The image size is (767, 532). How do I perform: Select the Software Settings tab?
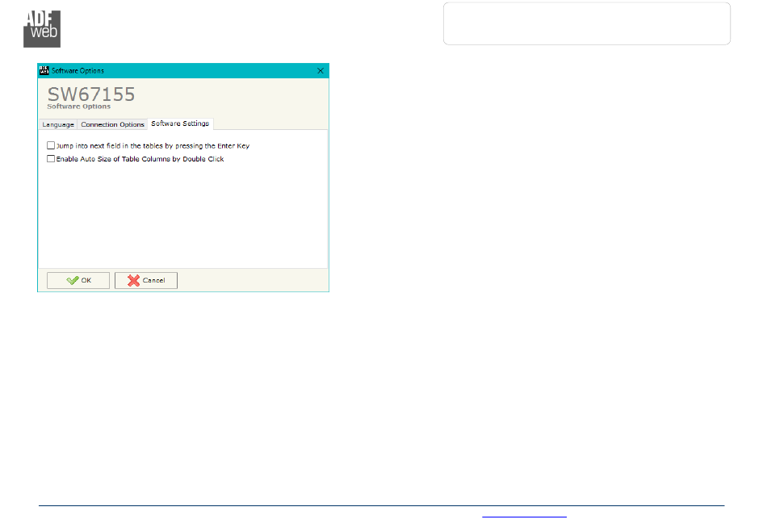point(180,124)
